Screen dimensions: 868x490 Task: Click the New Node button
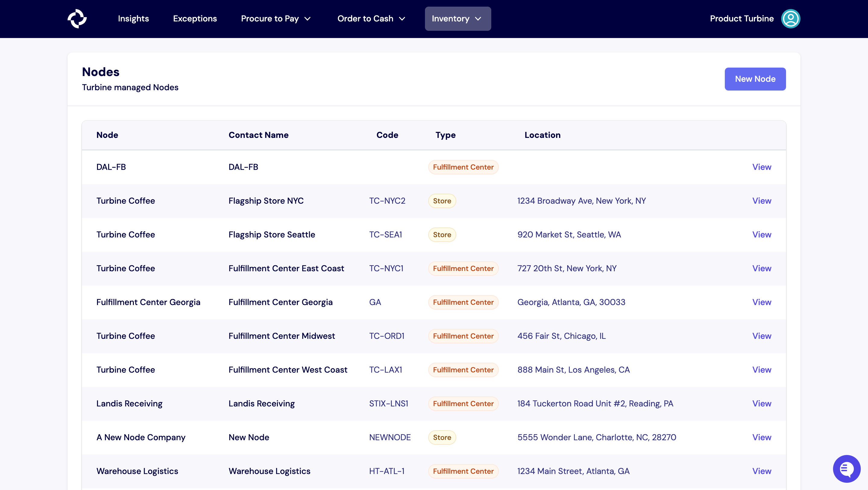coord(755,79)
